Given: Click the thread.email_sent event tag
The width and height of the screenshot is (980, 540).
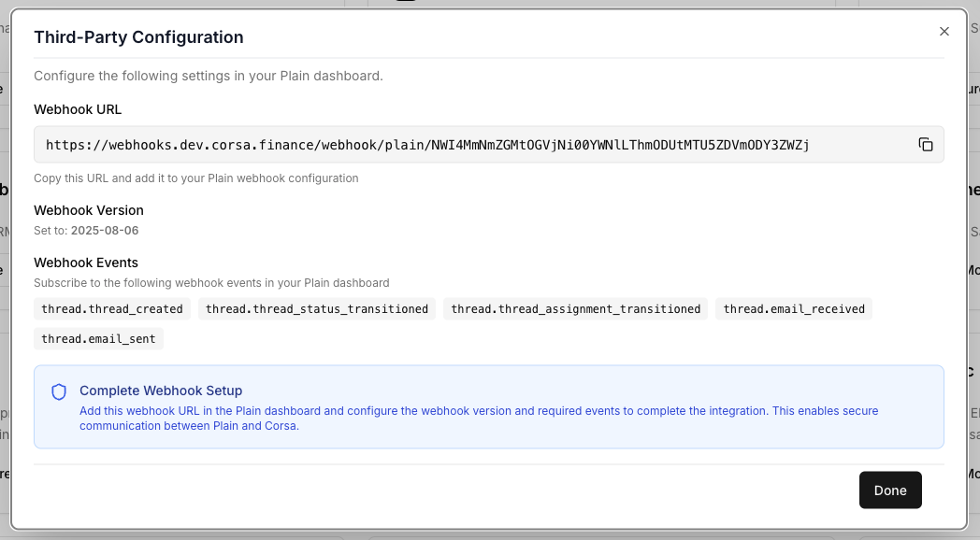Looking at the screenshot, I should pyautogui.click(x=98, y=339).
